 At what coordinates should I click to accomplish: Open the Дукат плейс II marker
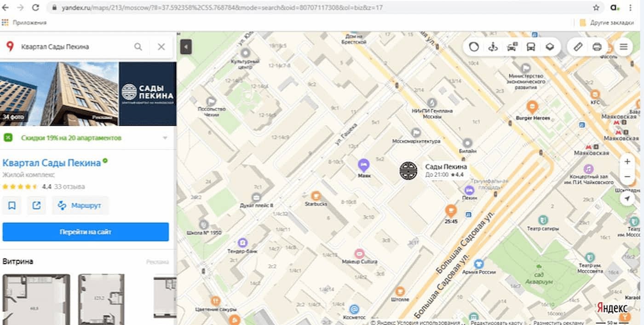click(x=257, y=197)
